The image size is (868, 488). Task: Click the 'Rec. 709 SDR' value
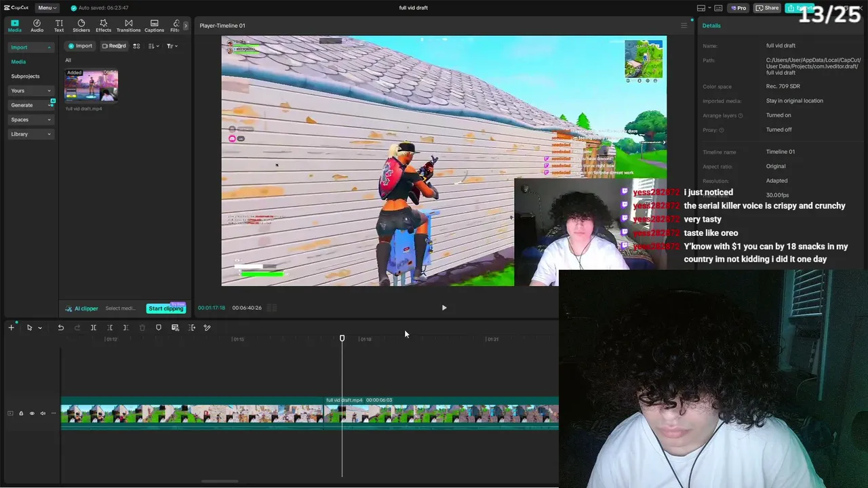pyautogui.click(x=783, y=87)
